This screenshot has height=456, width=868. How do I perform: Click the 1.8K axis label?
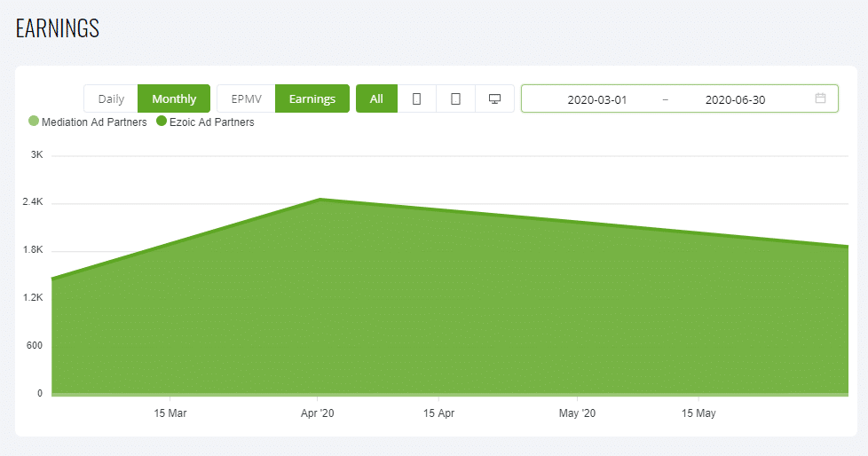(x=33, y=249)
